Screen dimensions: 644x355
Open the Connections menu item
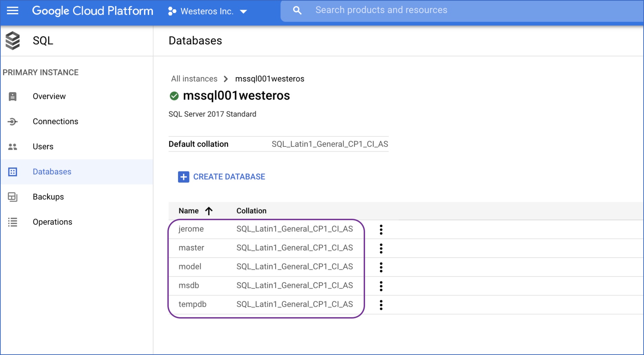click(77, 121)
